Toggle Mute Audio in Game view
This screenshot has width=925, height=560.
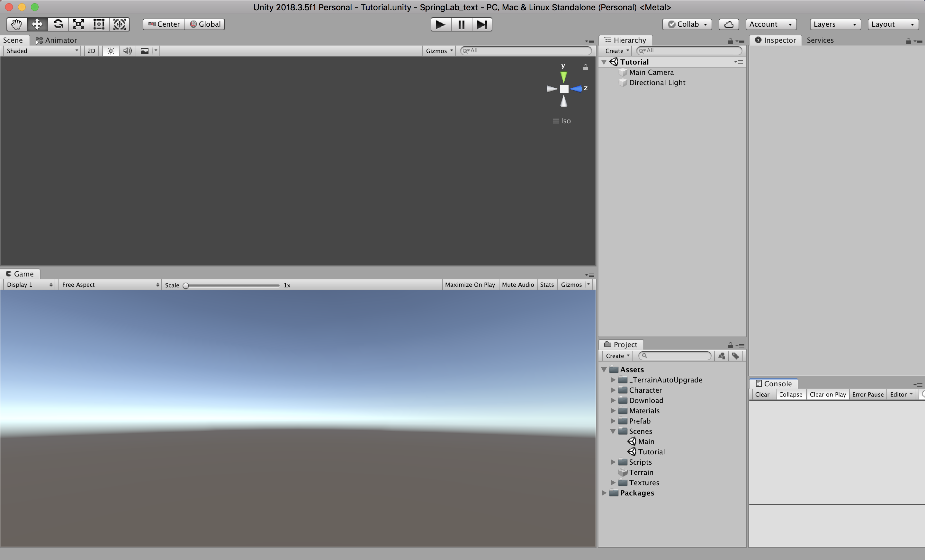[517, 285]
